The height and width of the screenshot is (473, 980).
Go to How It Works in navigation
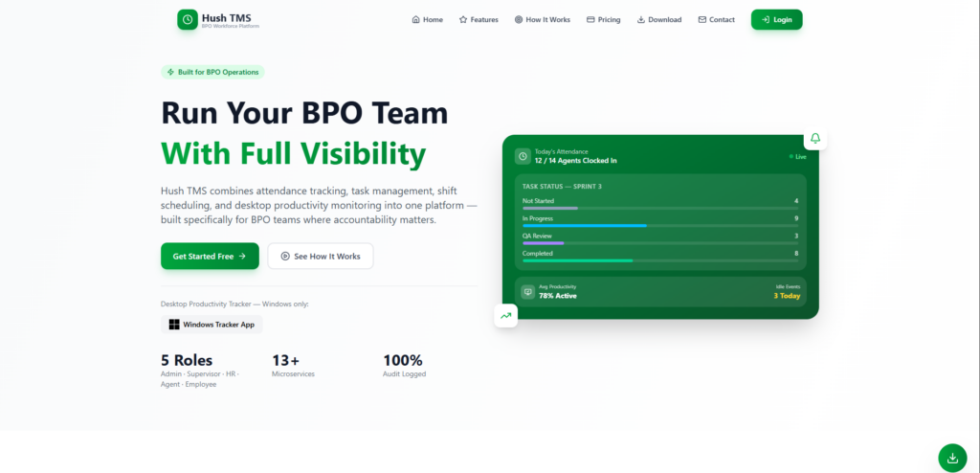click(543, 20)
